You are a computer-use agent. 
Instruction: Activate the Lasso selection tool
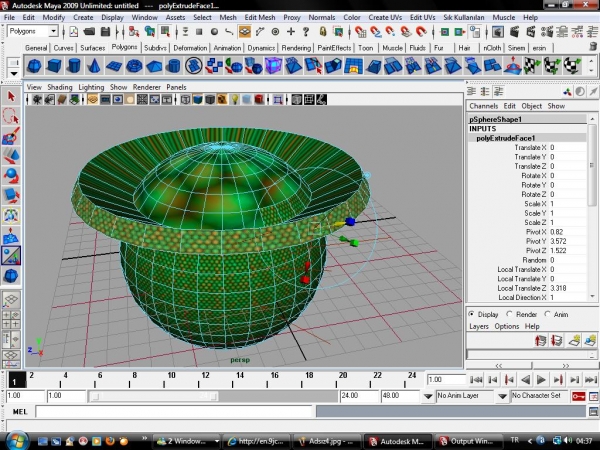coord(11,116)
